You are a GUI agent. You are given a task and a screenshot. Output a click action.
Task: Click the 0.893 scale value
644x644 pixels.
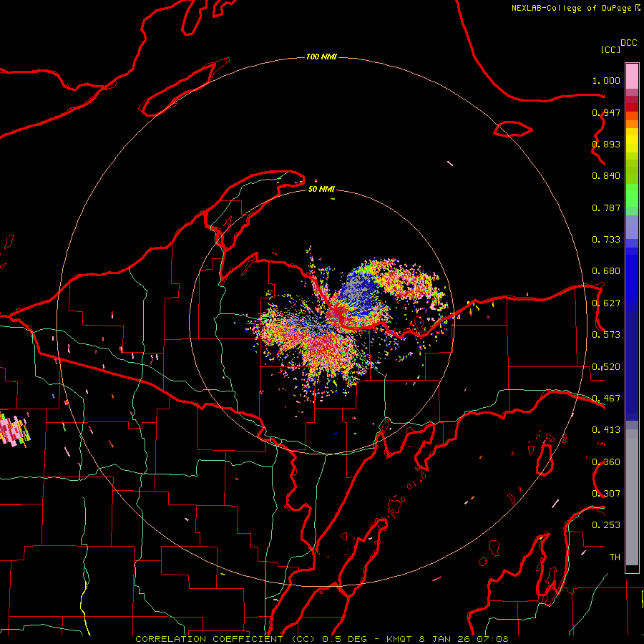tap(606, 144)
